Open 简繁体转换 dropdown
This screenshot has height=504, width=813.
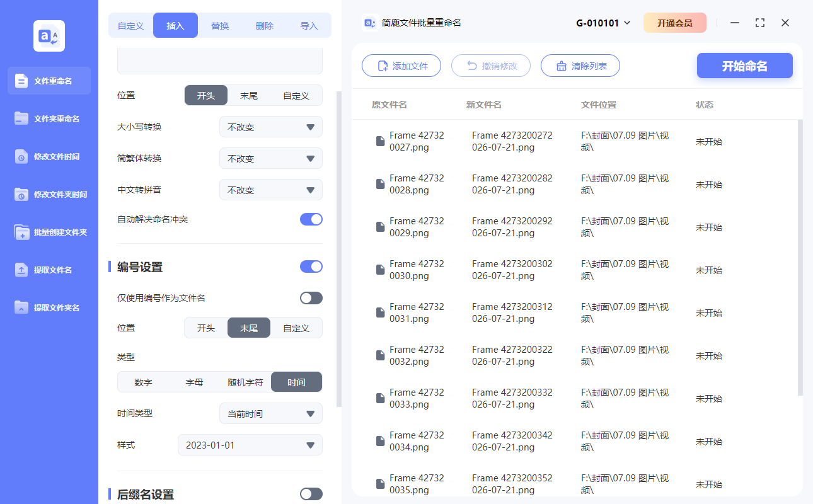271,158
